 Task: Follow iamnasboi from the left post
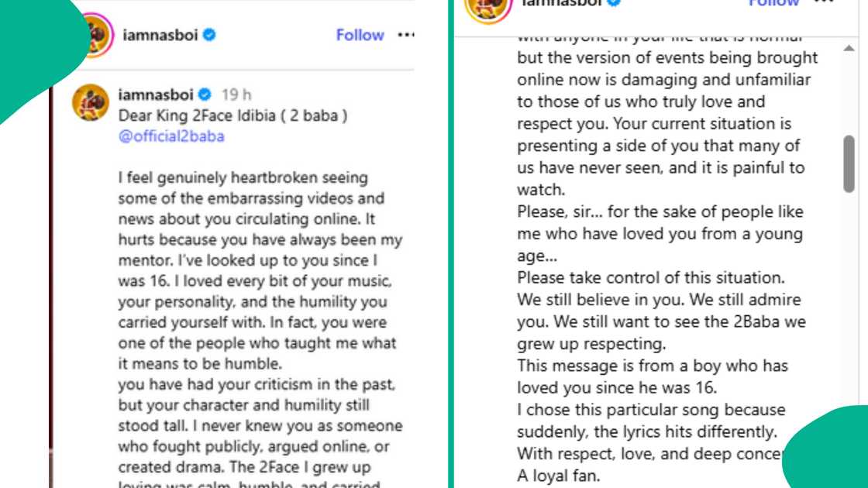(x=360, y=35)
